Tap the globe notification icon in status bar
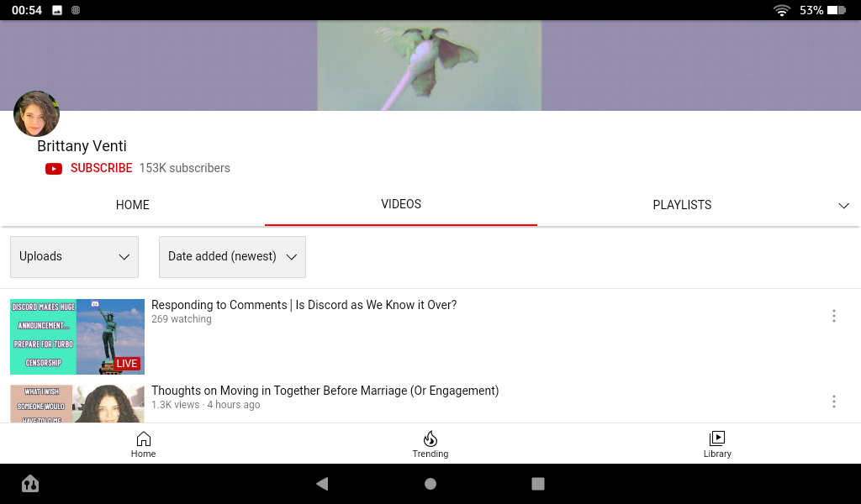The image size is (861, 504). tap(76, 10)
